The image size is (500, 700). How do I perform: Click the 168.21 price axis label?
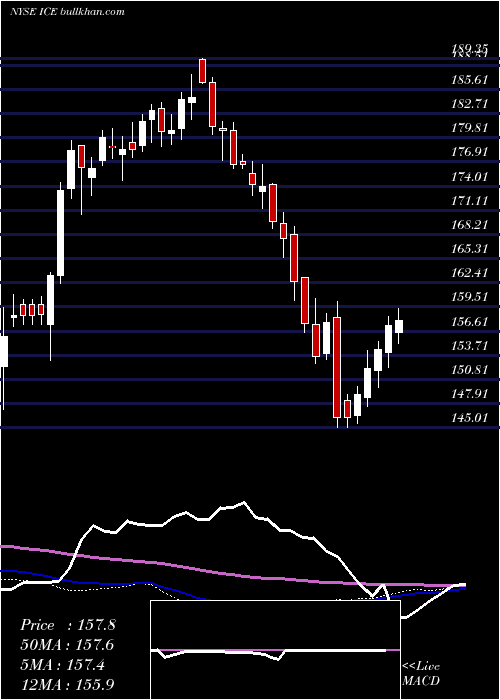tap(470, 225)
